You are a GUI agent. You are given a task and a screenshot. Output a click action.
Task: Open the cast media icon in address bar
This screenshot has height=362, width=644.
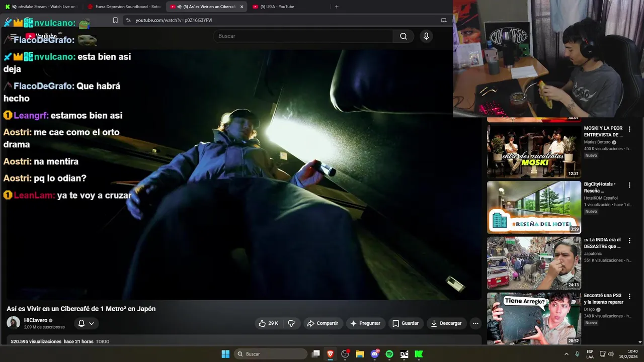444,20
